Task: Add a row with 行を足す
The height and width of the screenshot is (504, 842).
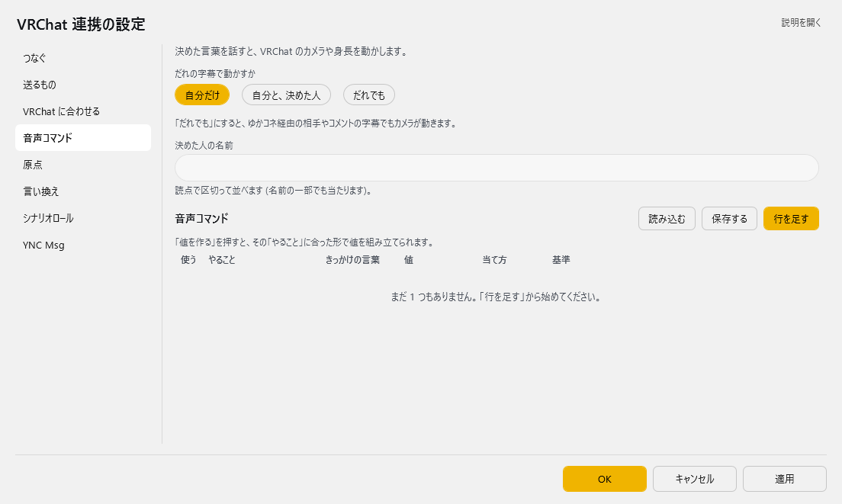Action: click(791, 219)
